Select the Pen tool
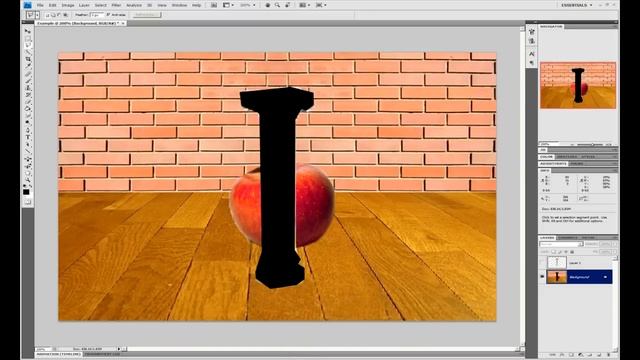 point(28,130)
